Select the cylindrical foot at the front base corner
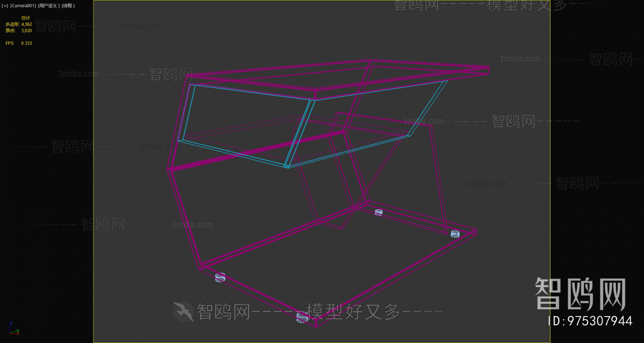644x343 pixels. click(x=302, y=317)
